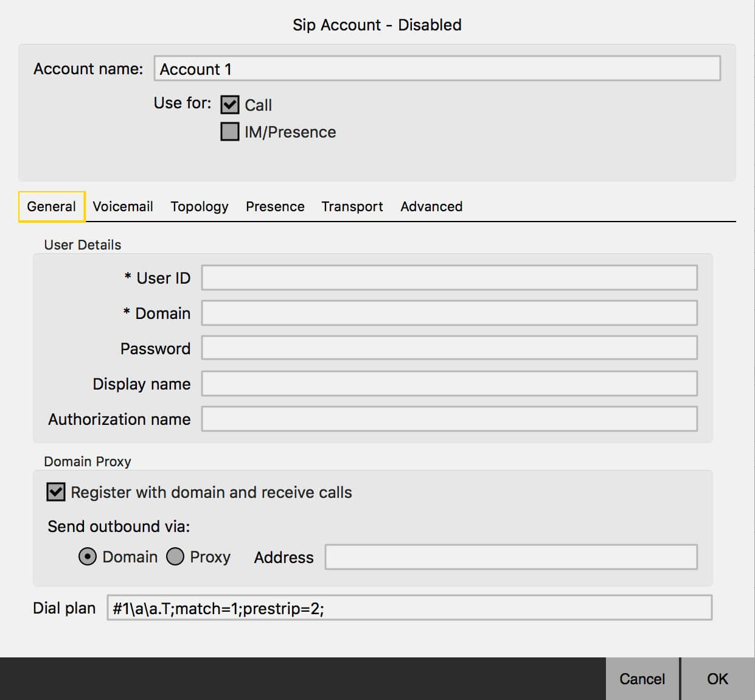The image size is (755, 700).
Task: Click the OK button
Action: point(718,678)
